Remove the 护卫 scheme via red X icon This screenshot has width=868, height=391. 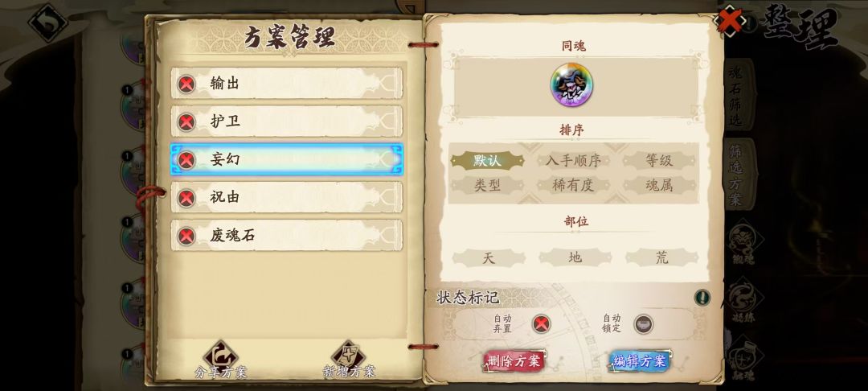[186, 121]
